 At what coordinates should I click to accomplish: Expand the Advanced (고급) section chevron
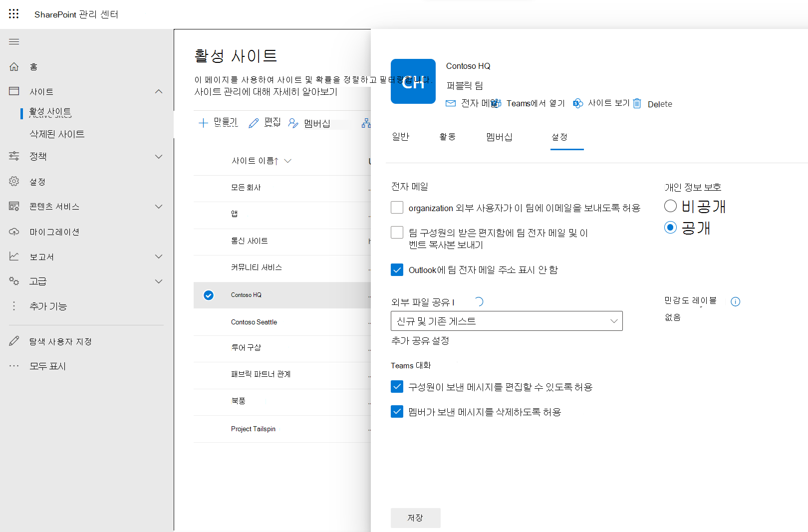159,281
